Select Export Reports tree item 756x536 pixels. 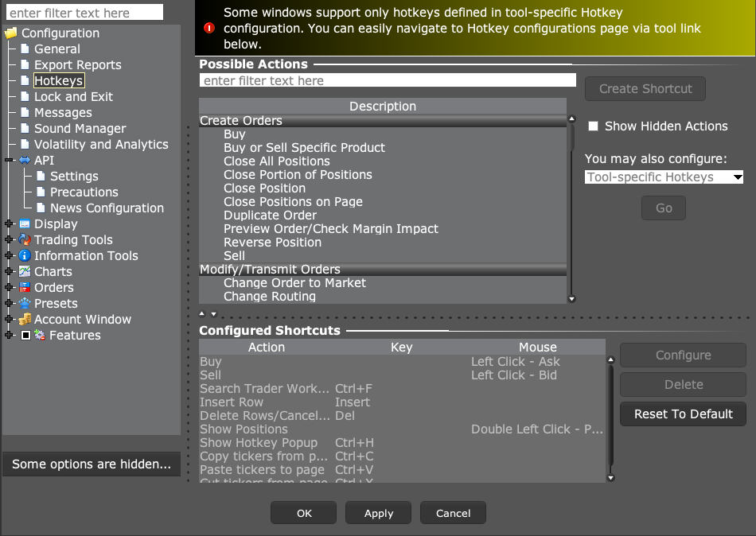[x=78, y=64]
